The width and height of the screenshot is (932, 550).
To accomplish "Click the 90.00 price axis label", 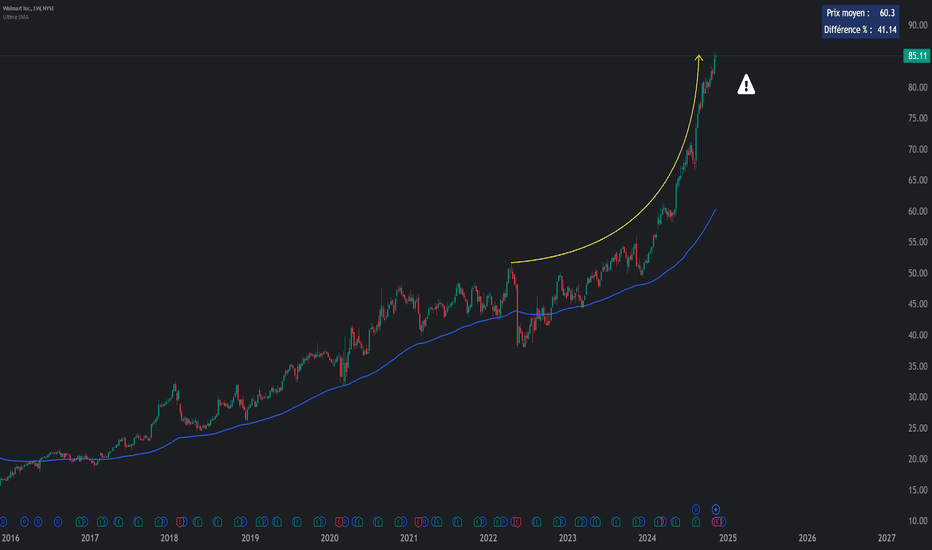I will pyautogui.click(x=918, y=25).
